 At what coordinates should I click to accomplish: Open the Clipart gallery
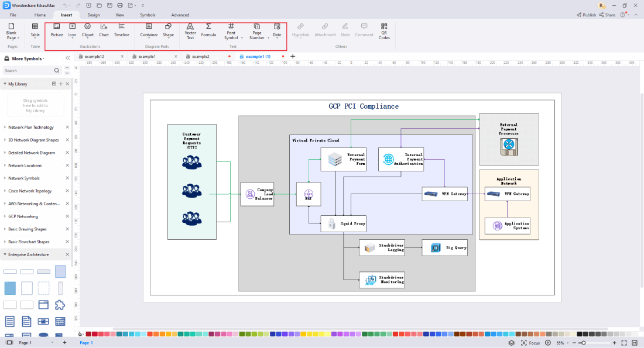point(87,30)
